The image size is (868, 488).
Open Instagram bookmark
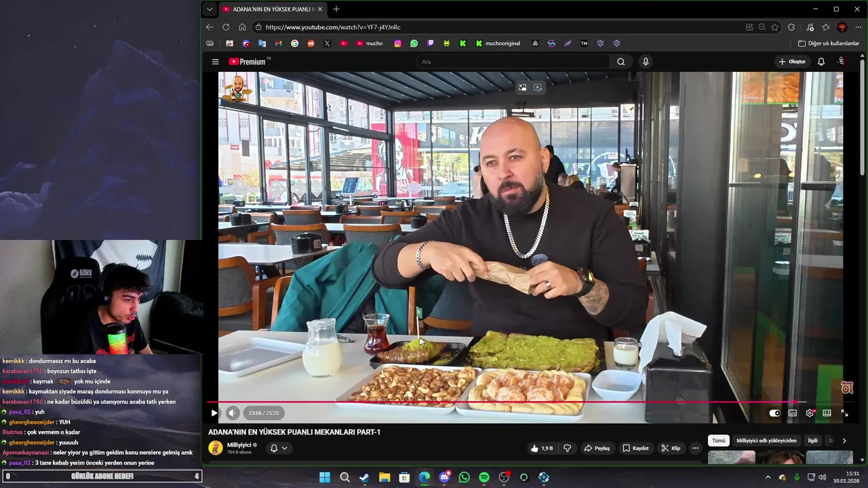click(397, 43)
